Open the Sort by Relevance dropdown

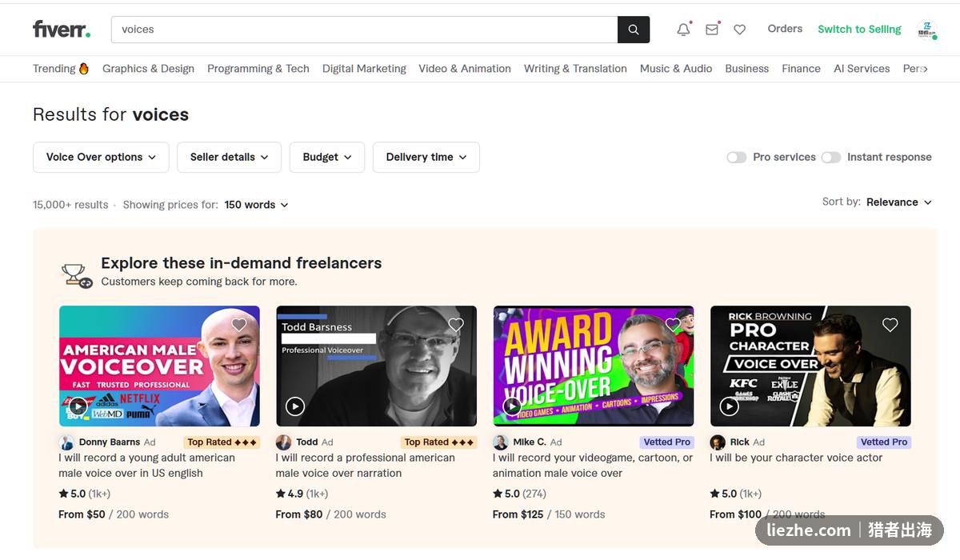(x=899, y=202)
